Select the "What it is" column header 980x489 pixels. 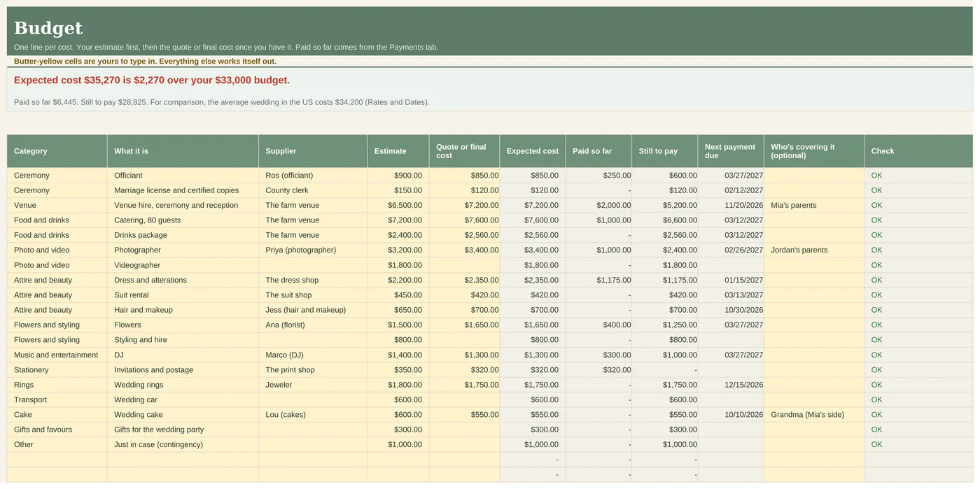coord(183,151)
